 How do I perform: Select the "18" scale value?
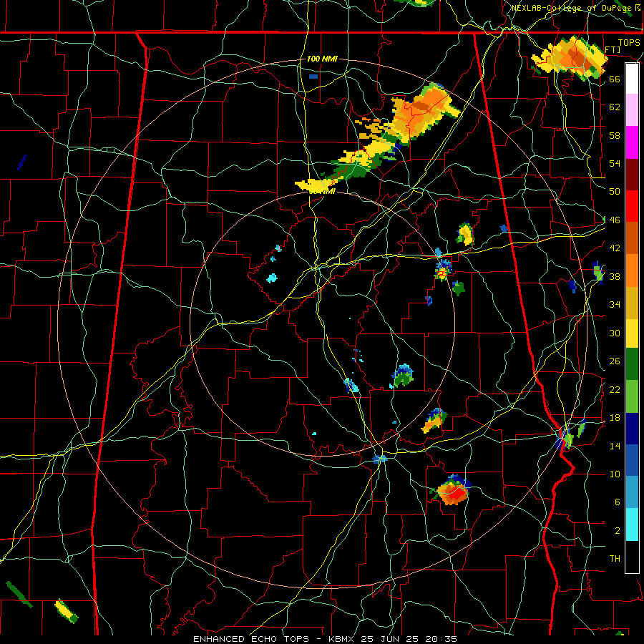point(615,418)
